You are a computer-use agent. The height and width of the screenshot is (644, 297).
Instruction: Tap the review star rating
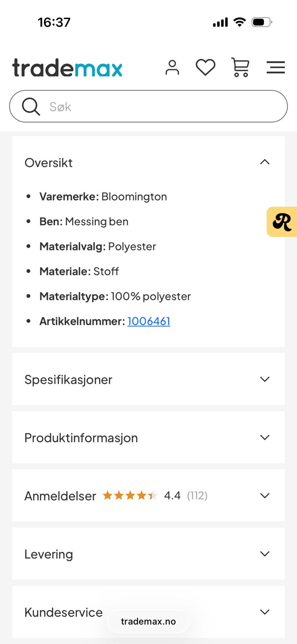(130, 495)
